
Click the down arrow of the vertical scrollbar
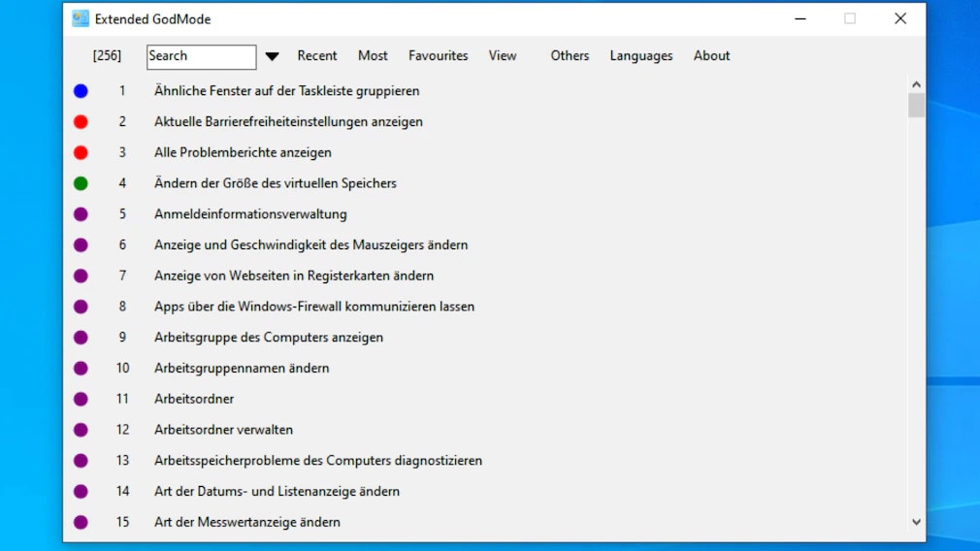click(x=916, y=522)
